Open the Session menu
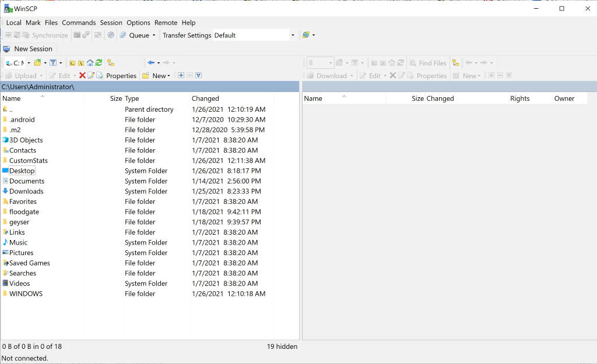 (111, 23)
